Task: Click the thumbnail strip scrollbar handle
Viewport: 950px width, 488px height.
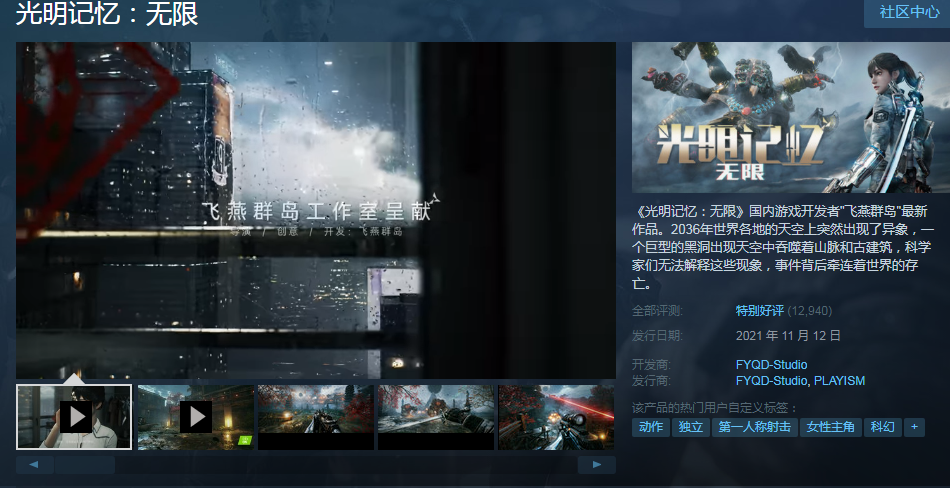Action: click(x=85, y=465)
